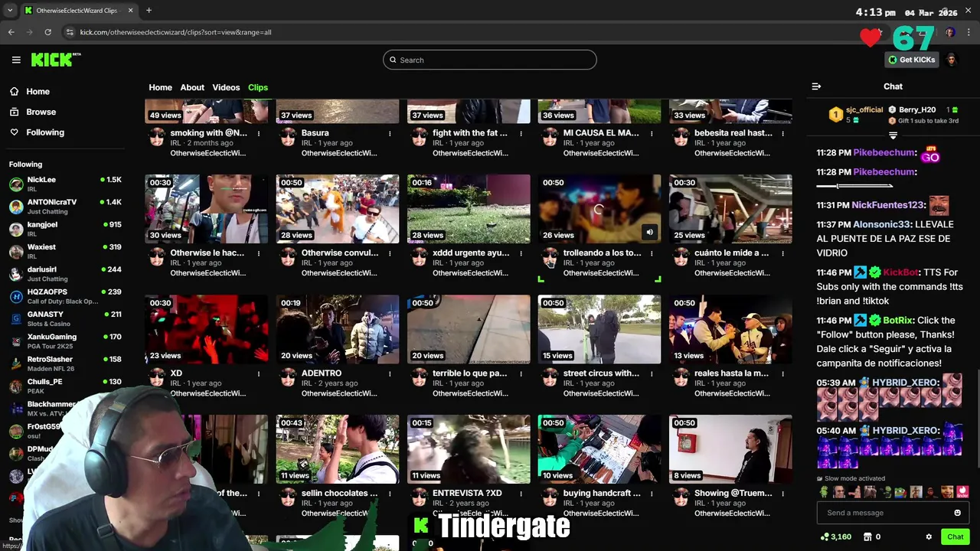Click GANASTY channel avatar
980x551 pixels.
(x=16, y=319)
